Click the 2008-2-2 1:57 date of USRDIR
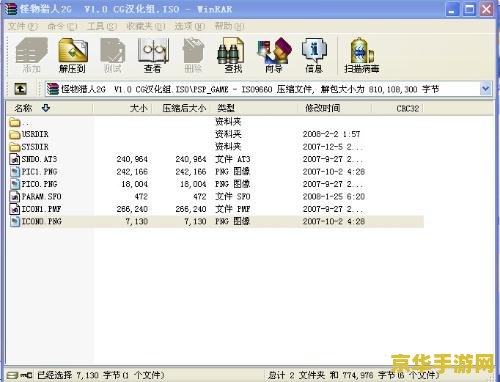The width and height of the screenshot is (500, 382). [x=331, y=134]
